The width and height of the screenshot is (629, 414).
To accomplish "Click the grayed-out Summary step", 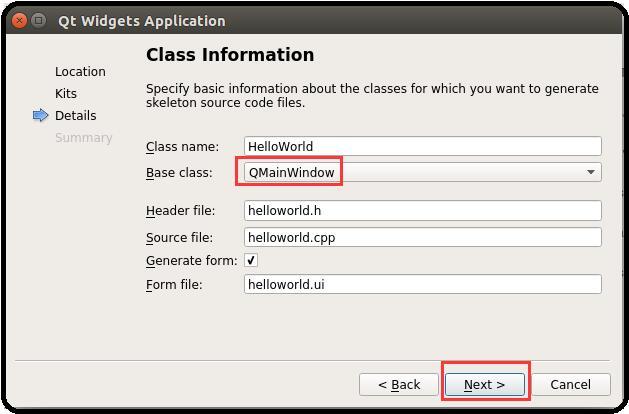I will tap(83, 138).
